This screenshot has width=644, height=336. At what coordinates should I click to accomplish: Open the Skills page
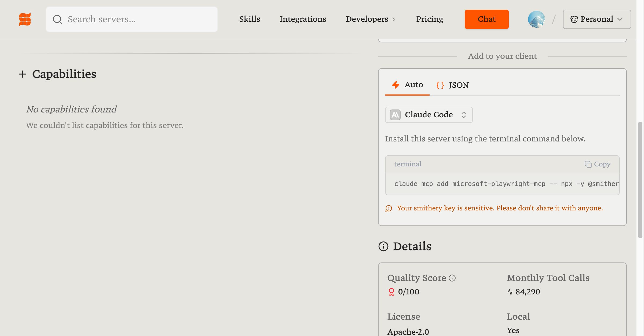point(250,19)
